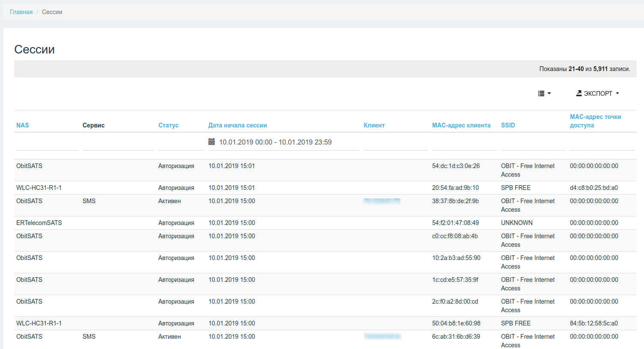Click the Статус filter input

(x=181, y=143)
